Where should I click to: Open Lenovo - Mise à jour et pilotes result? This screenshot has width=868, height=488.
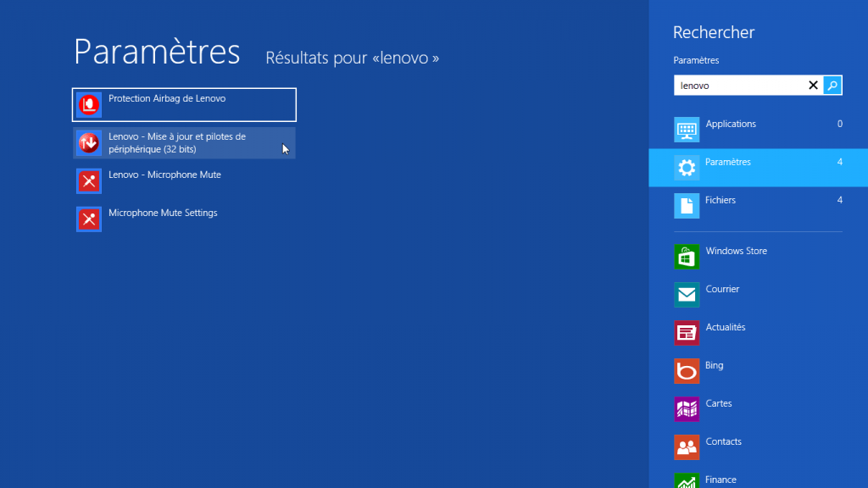point(184,142)
